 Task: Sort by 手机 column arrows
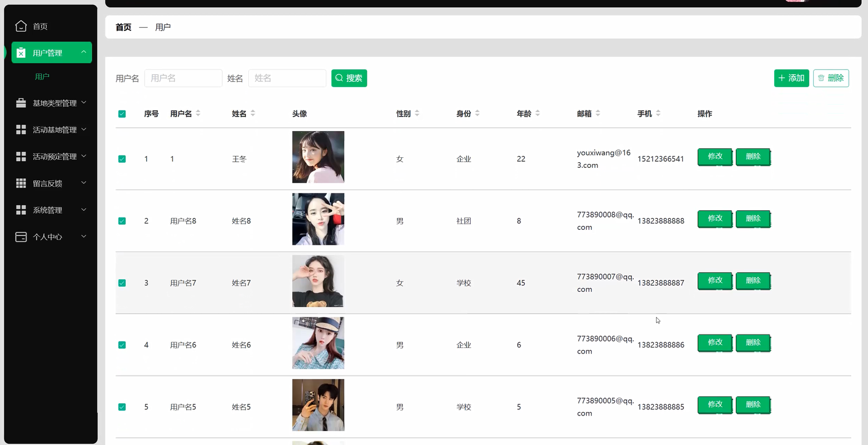click(658, 113)
